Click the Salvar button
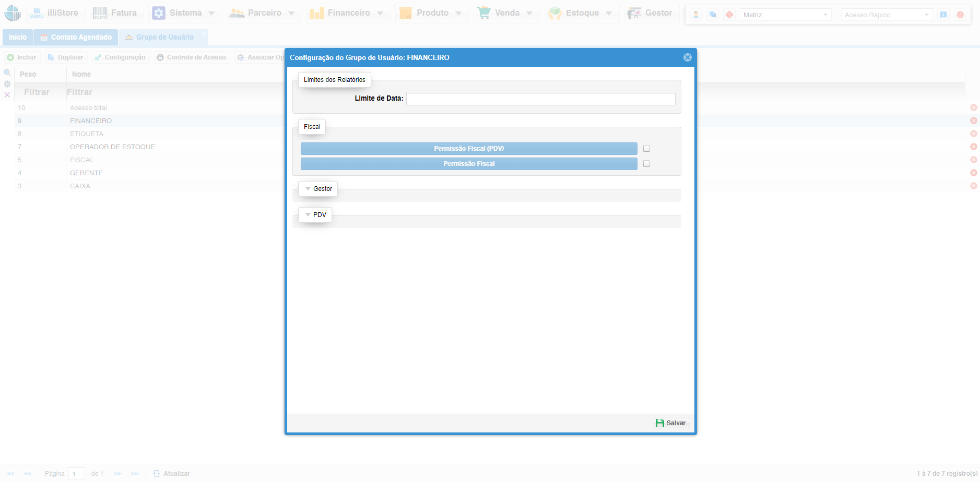The height and width of the screenshot is (482, 980). coord(671,423)
